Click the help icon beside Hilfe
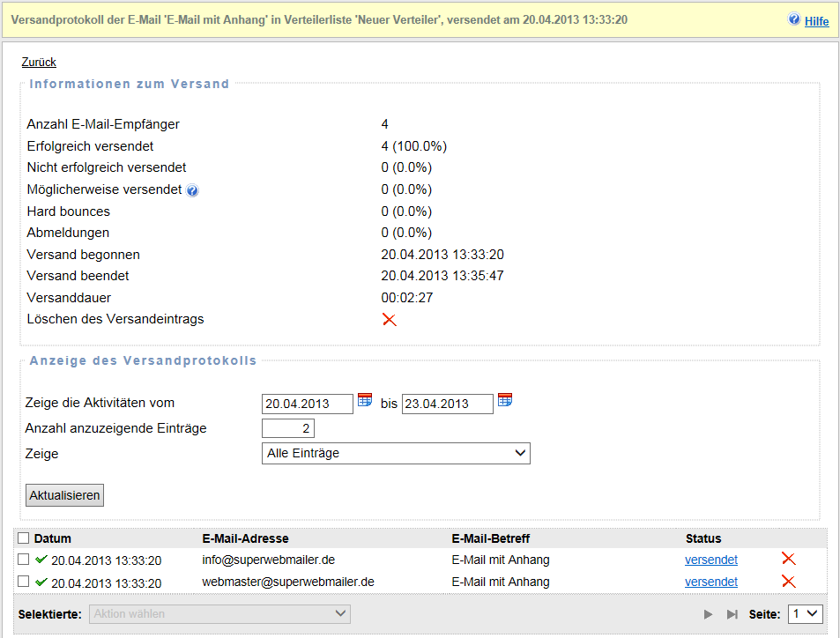The width and height of the screenshot is (840, 638). click(794, 19)
